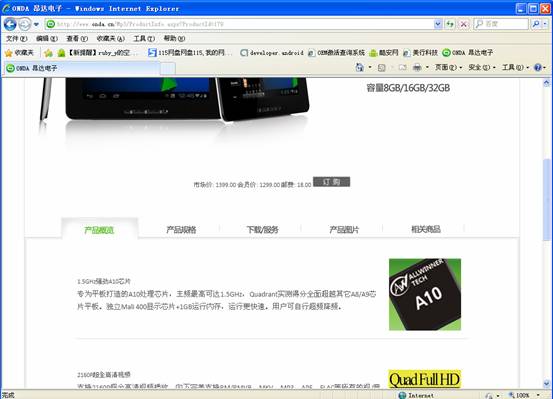The height and width of the screenshot is (399, 553).
Task: Click the Home icon in command bar
Action: coord(359,67)
